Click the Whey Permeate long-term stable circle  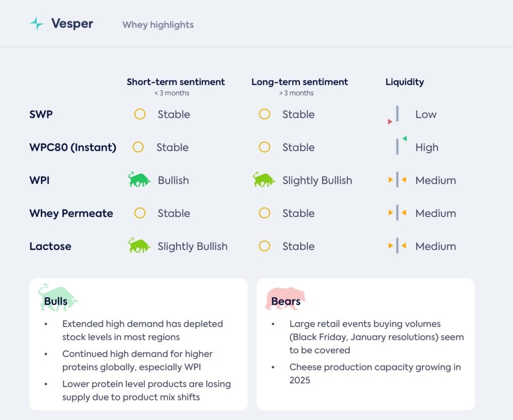tap(265, 213)
